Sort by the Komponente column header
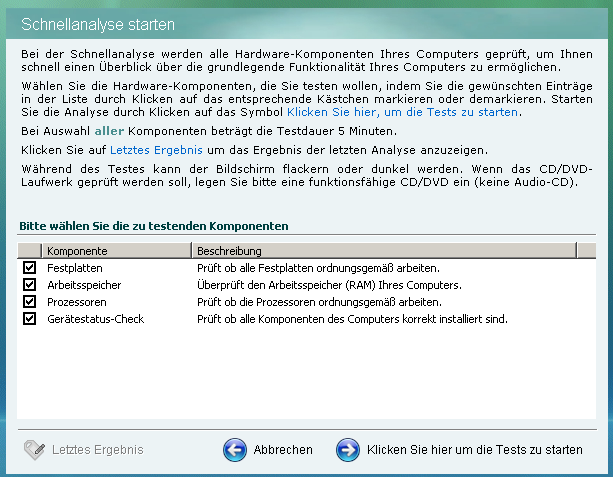This screenshot has height=477, width=613. pos(117,251)
